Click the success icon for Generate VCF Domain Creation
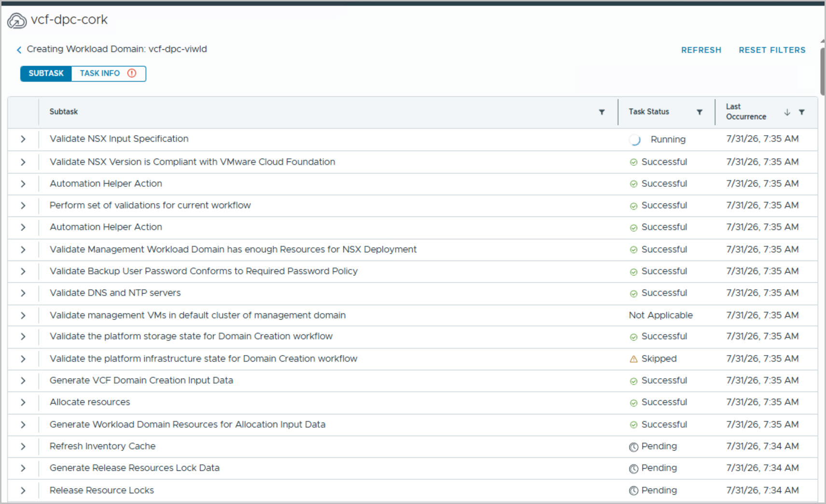Screen dimensions: 826x504 coord(633,381)
